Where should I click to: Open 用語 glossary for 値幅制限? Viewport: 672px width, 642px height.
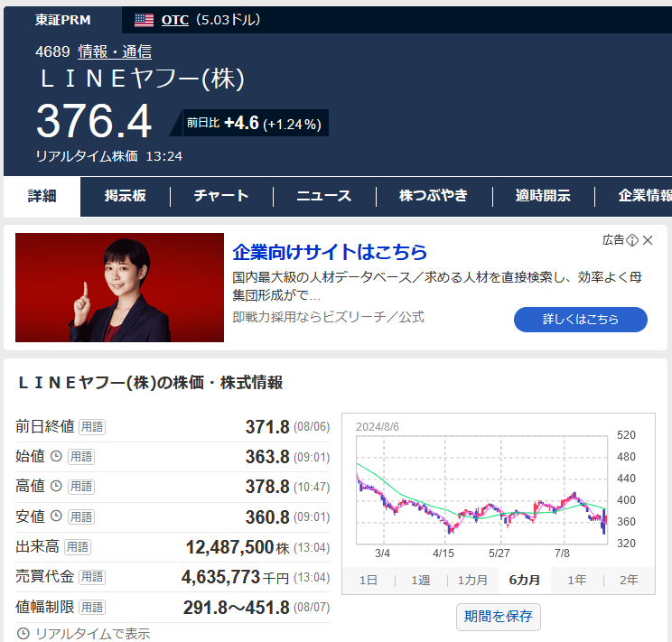click(92, 608)
